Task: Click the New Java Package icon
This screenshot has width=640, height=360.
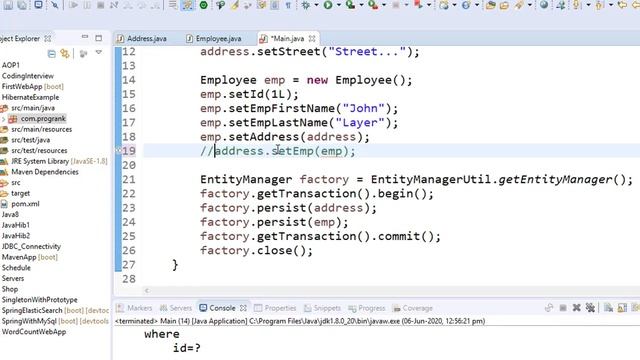Action: coord(444,5)
